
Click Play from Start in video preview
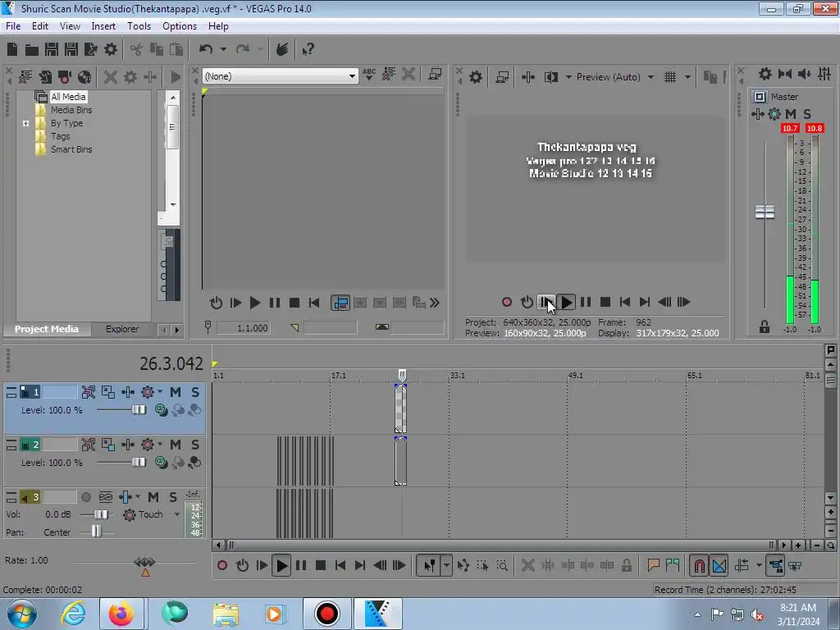[546, 302]
